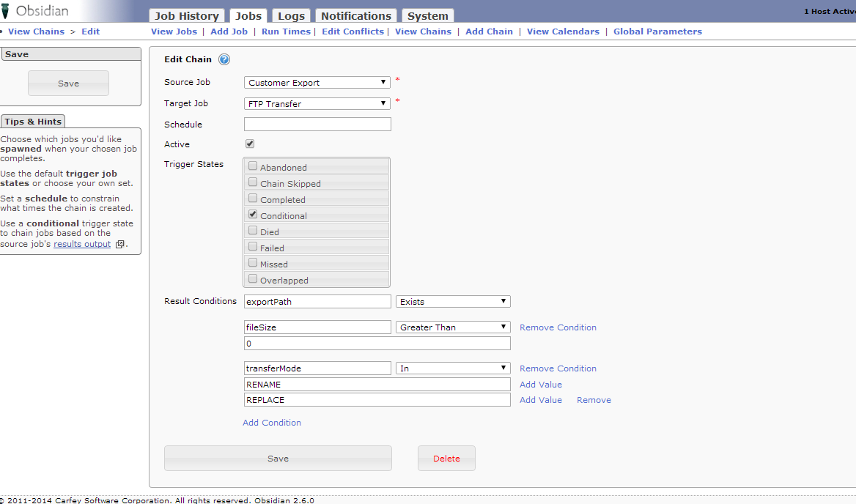Viewport: 856px width, 504px height.
Task: Open the Source Job dropdown
Action: point(317,83)
